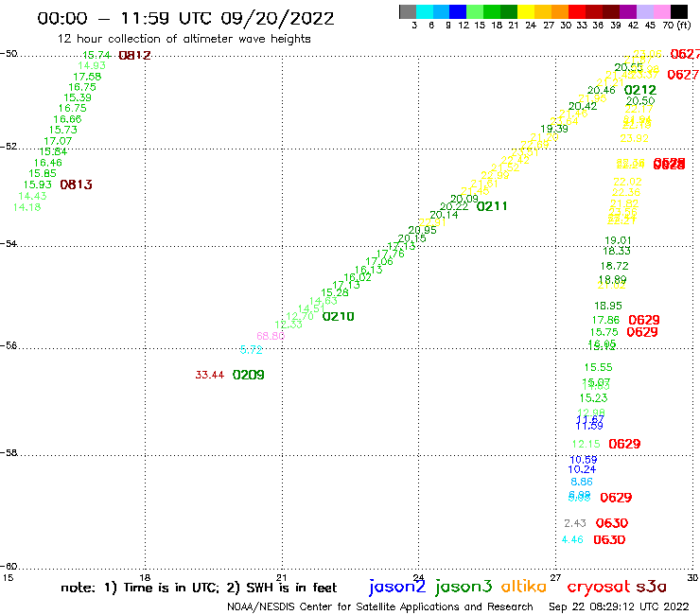This screenshot has width=700, height=615.
Task: Click the green value 15.93
Action: 38,184
